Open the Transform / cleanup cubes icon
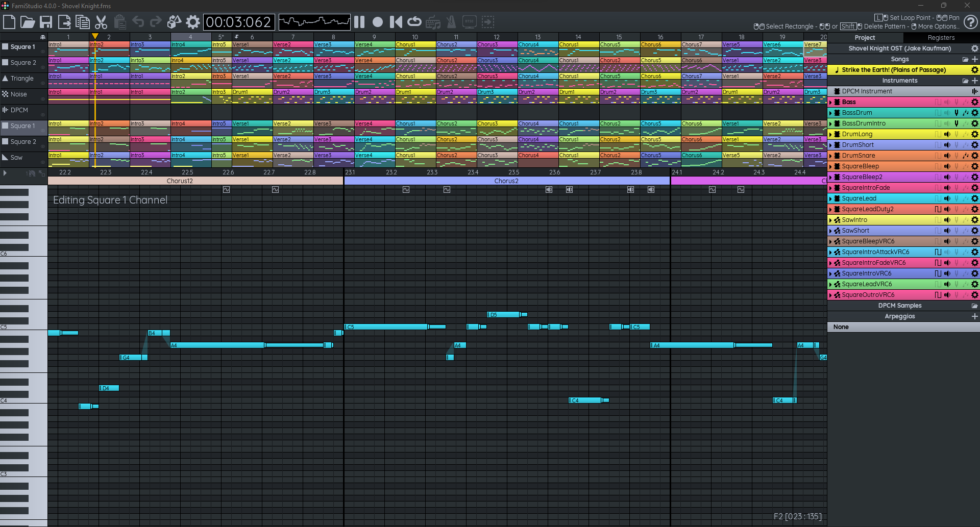Screen dimensions: 980x527 pos(175,22)
